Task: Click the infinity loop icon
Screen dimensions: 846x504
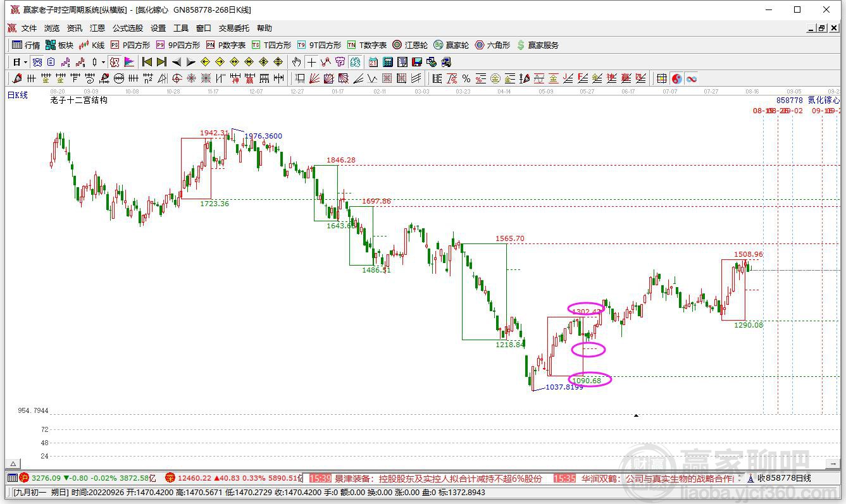Action: pos(692,78)
